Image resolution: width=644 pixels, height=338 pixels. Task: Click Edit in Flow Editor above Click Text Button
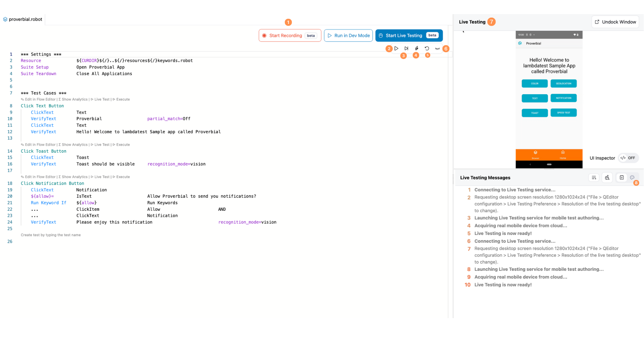(38, 99)
